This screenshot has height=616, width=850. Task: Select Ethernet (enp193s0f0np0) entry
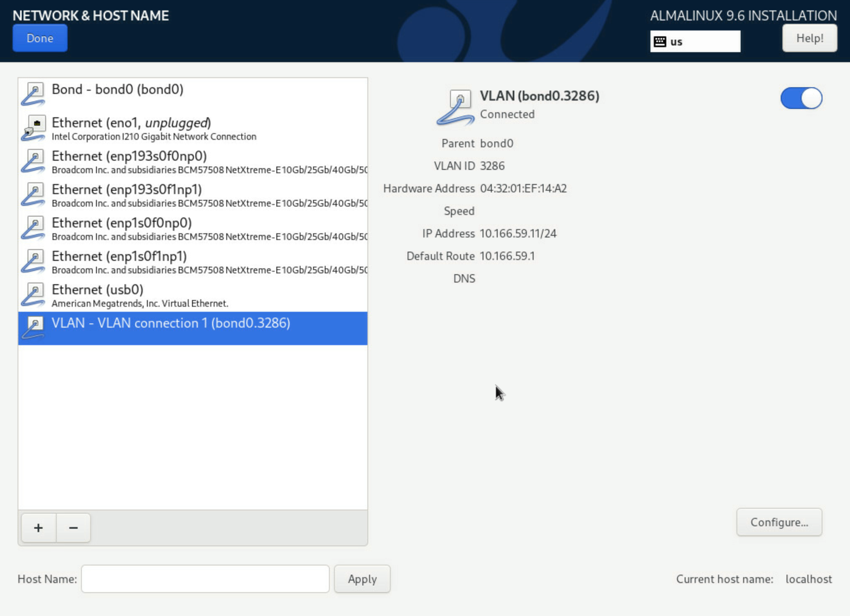click(x=193, y=161)
